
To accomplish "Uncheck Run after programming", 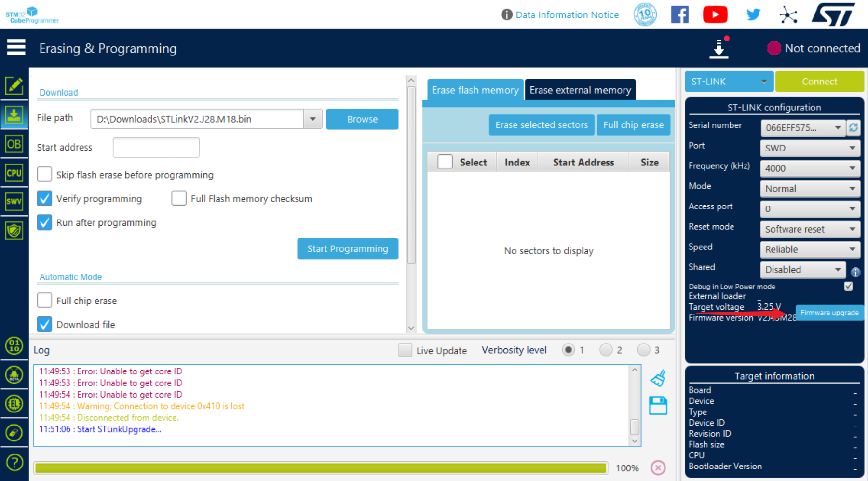I will click(x=44, y=222).
